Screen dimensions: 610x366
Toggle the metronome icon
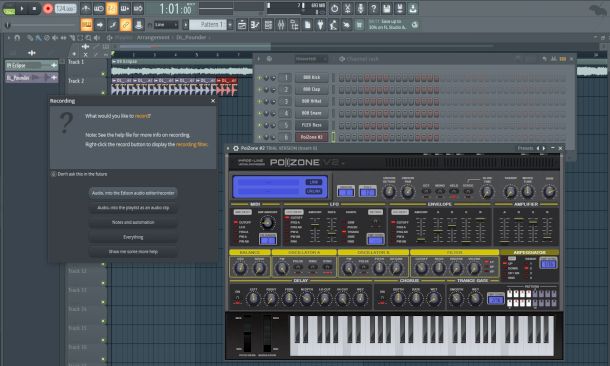coord(86,8)
